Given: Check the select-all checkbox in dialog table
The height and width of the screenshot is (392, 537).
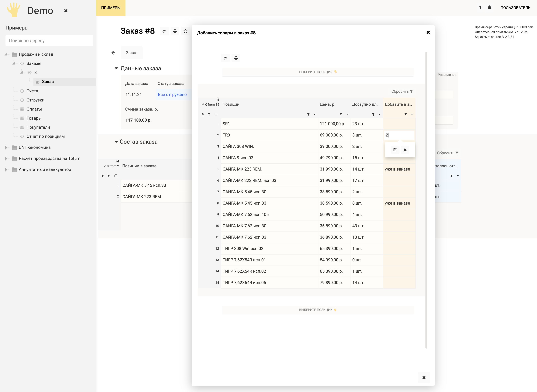Looking at the screenshot, I should coord(216,114).
